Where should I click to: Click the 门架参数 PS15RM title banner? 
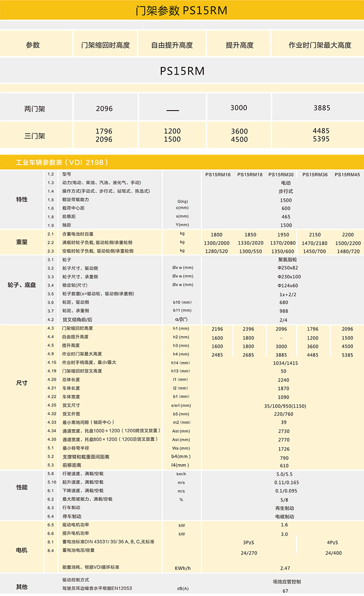(x=182, y=11)
